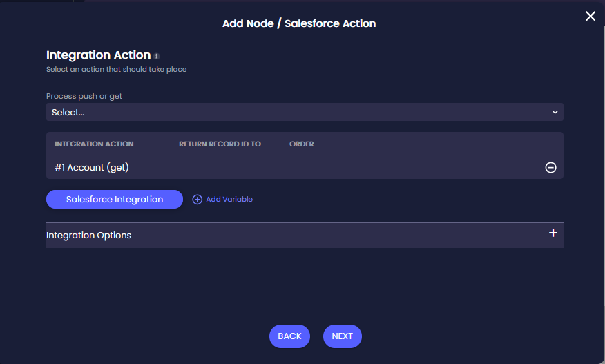The height and width of the screenshot is (364, 605).
Task: Click the 'Select an action that should take place' text
Action: tap(117, 70)
